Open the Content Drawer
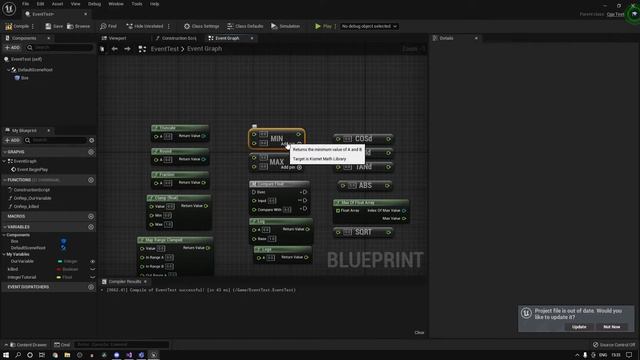 [x=28, y=345]
